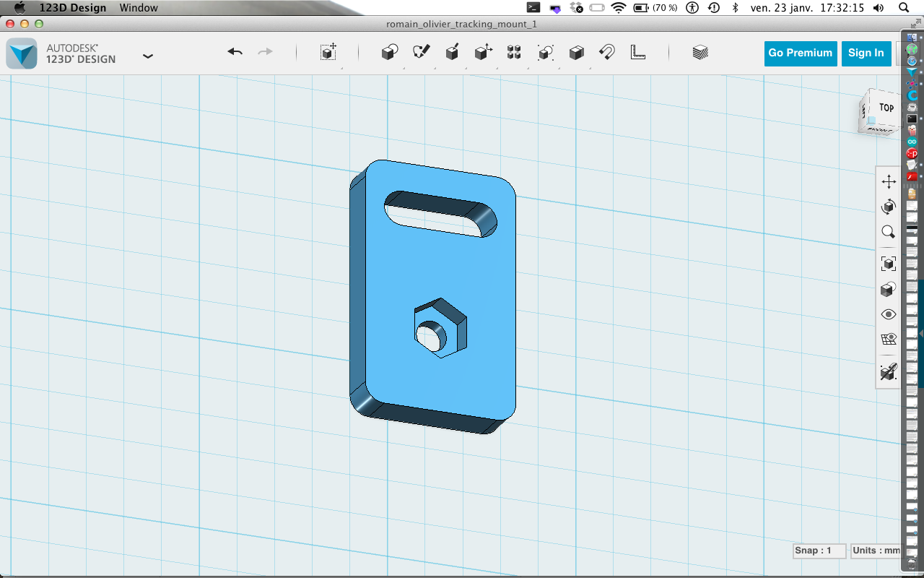The height and width of the screenshot is (578, 924).
Task: Open the Window menu
Action: click(x=139, y=8)
